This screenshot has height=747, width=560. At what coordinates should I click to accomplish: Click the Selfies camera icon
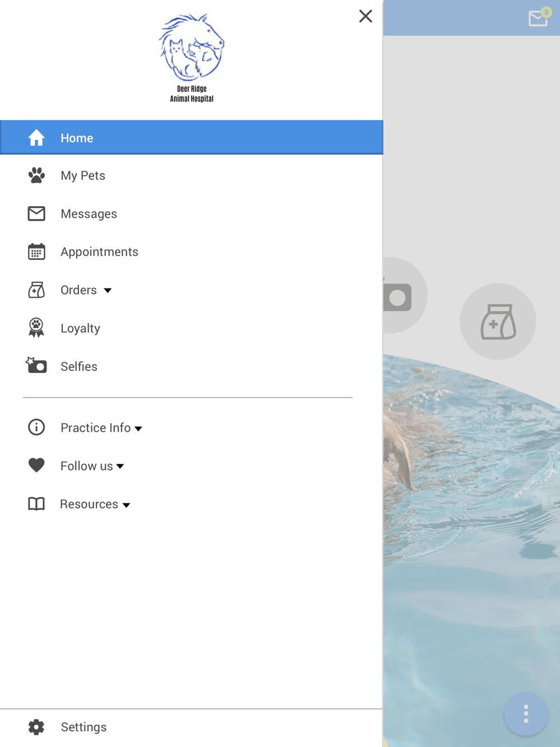(36, 365)
